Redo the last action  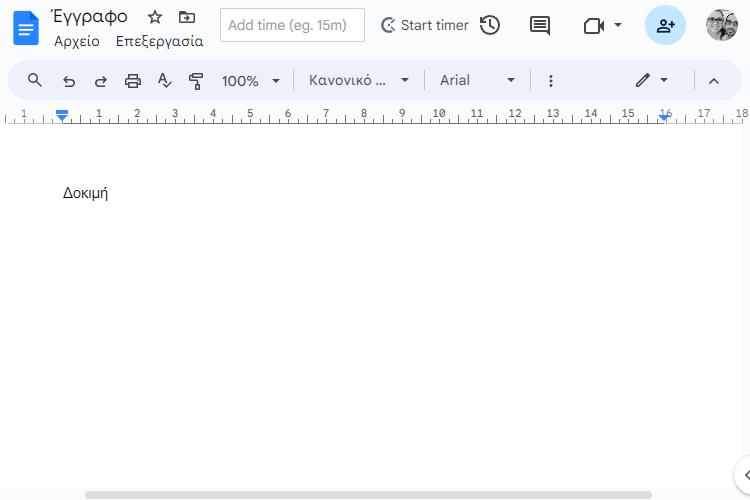100,81
